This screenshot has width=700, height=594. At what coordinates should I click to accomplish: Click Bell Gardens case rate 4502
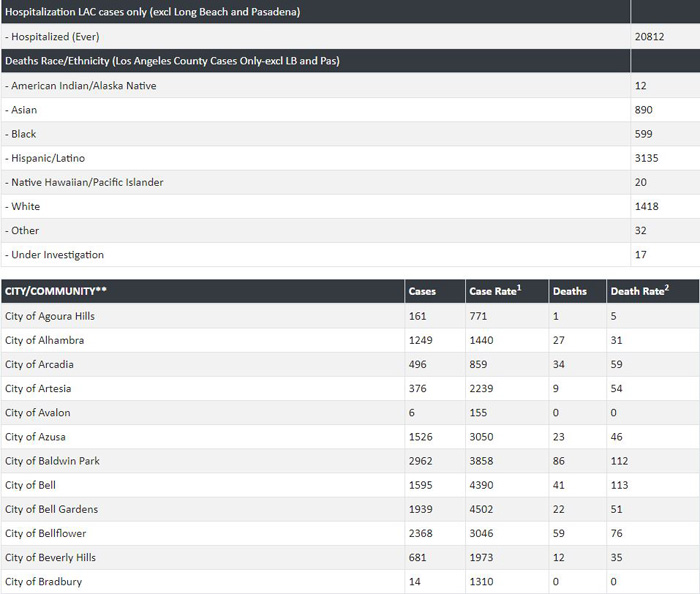click(x=481, y=509)
